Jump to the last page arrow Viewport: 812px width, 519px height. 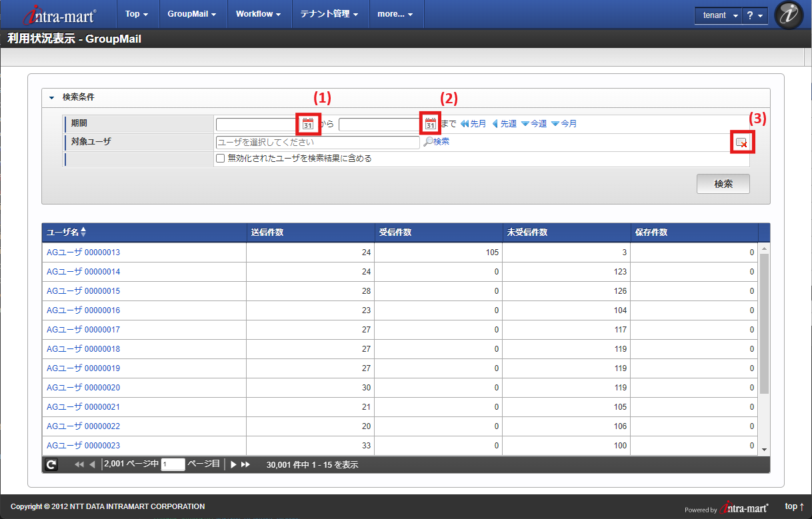point(245,464)
